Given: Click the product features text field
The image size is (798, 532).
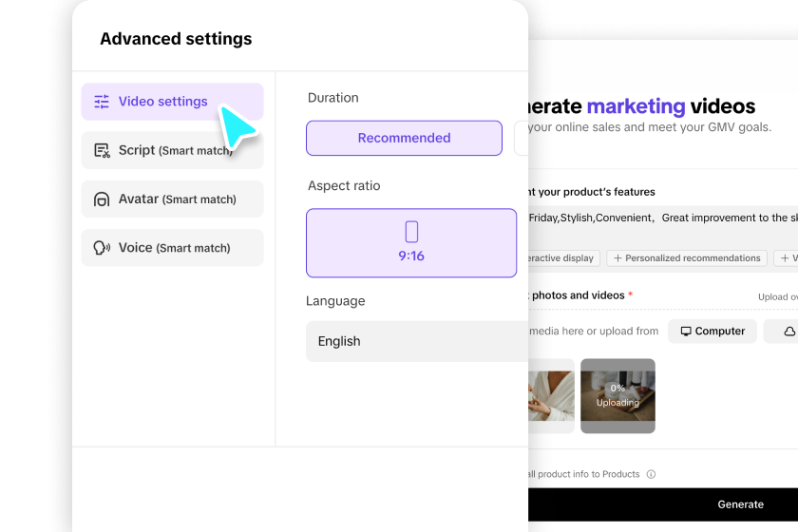Looking at the screenshot, I should click(x=662, y=218).
